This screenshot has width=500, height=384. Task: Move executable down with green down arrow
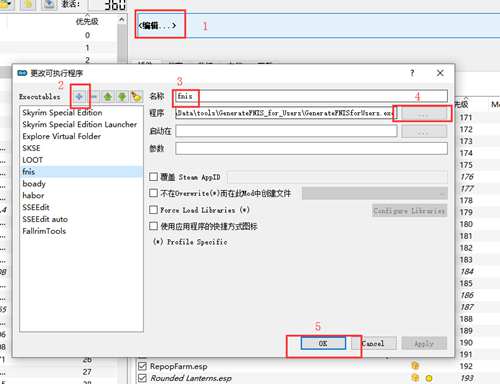122,97
